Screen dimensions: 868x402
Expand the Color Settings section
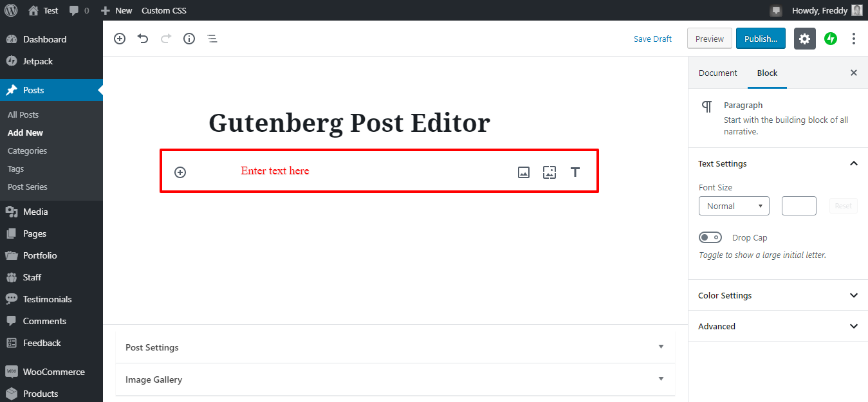pos(777,295)
